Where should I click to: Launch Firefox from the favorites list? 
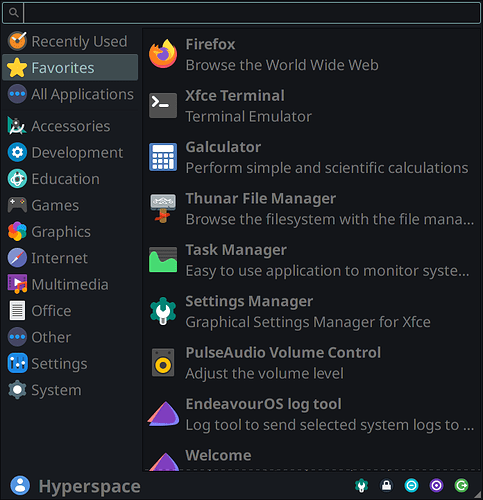(x=311, y=54)
